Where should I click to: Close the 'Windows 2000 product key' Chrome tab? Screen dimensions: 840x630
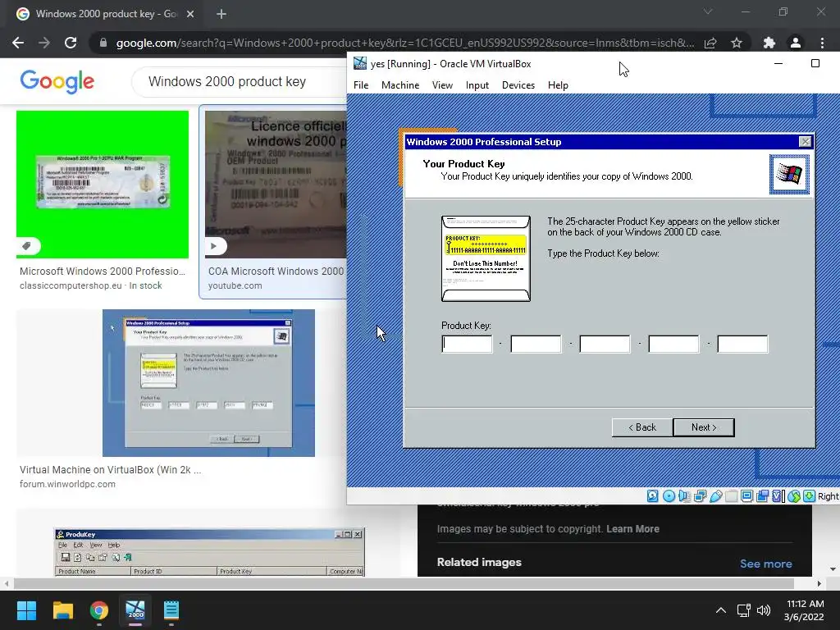[x=190, y=14]
